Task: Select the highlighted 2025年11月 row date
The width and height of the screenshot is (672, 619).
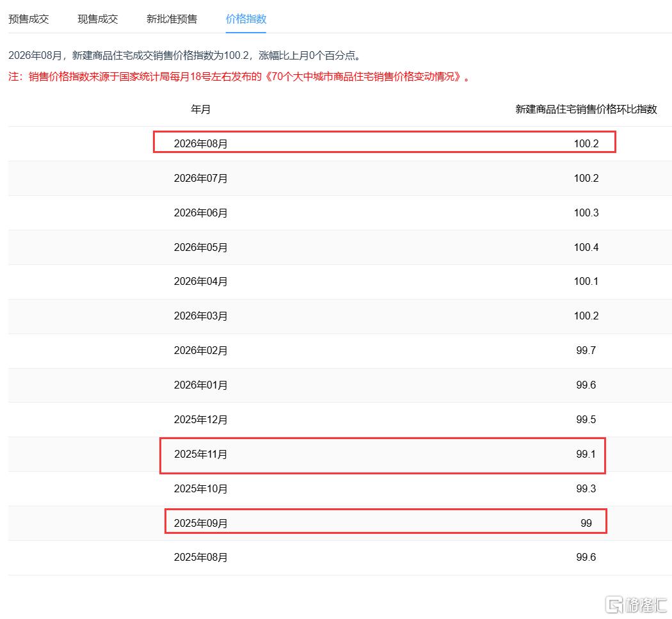Action: [x=200, y=454]
